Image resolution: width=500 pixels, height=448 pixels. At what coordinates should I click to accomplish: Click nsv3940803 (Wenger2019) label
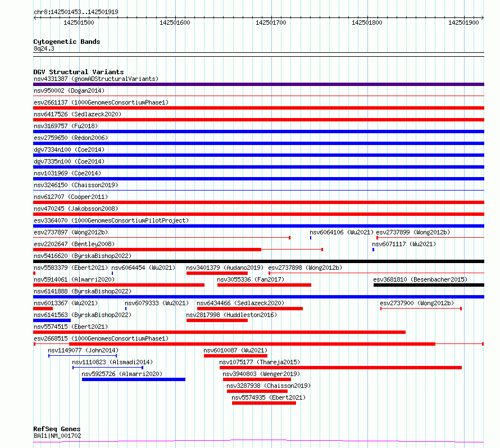(261, 374)
